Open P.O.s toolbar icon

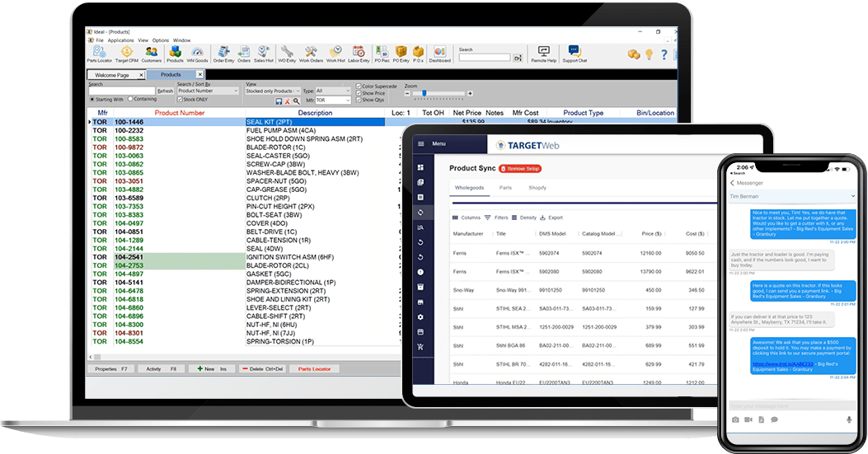click(x=418, y=54)
